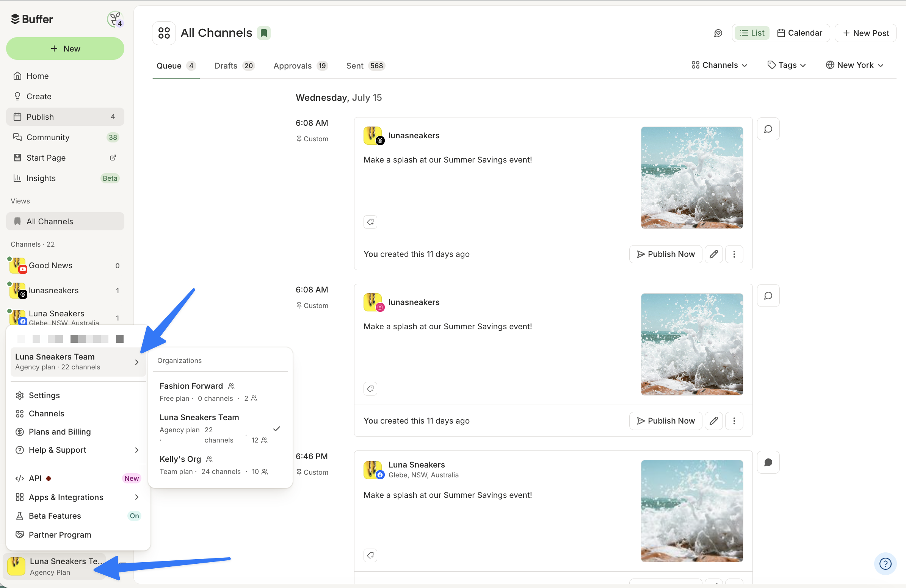This screenshot has width=906, height=588.
Task: Expand Apps & Integrations submenu
Action: point(78,497)
